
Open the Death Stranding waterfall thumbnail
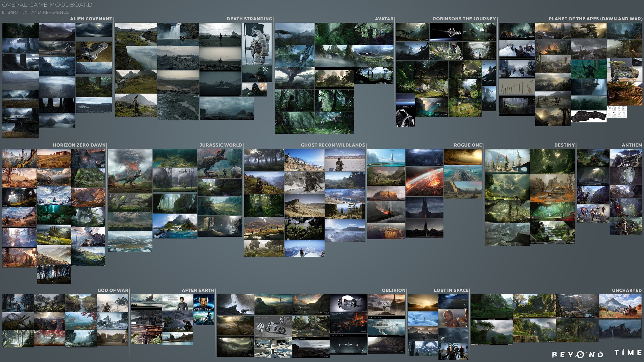tap(178, 34)
